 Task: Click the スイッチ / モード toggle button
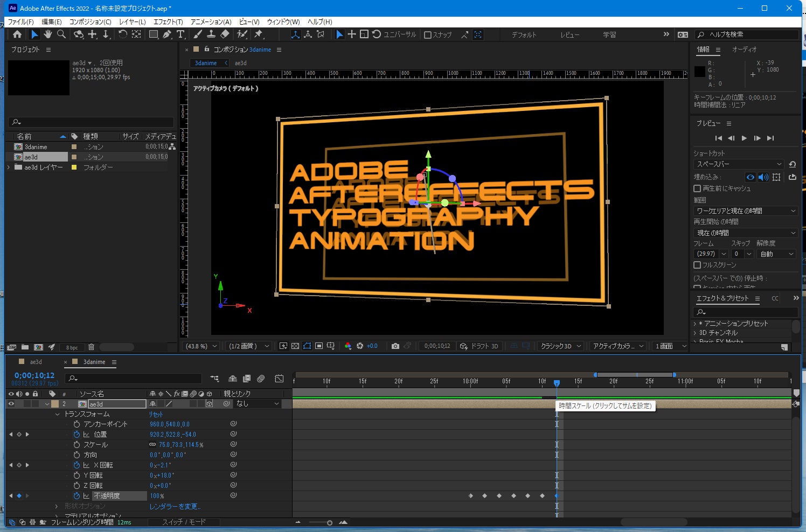tap(184, 522)
